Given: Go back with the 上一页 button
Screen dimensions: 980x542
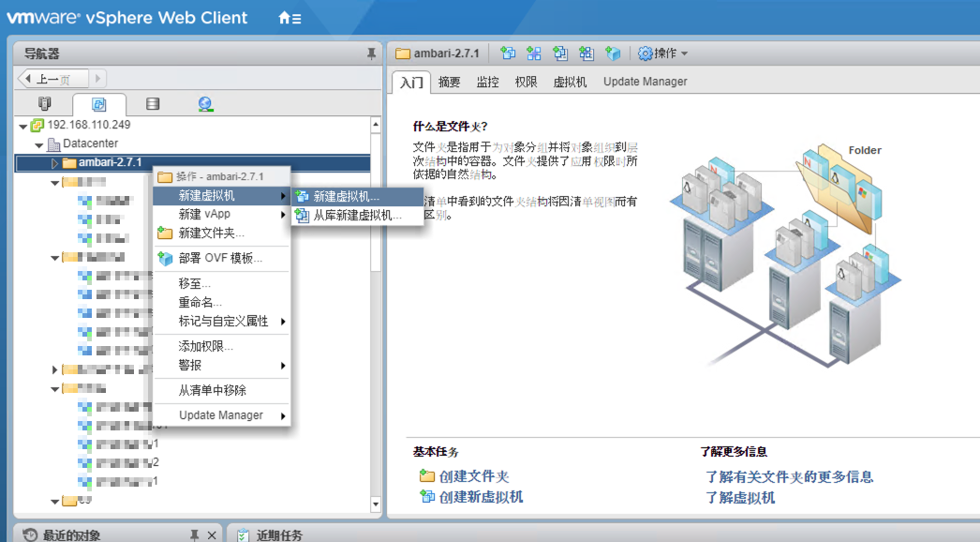Looking at the screenshot, I should click(x=53, y=79).
